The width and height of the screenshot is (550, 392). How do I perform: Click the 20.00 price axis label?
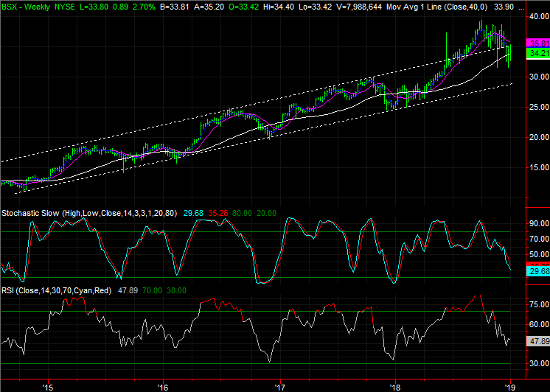tap(540, 137)
